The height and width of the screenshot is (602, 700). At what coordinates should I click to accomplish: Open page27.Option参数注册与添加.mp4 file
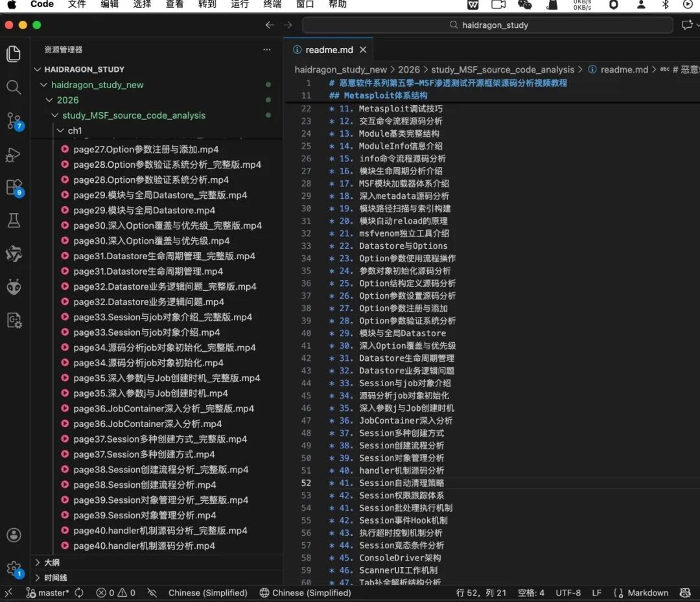pyautogui.click(x=146, y=149)
